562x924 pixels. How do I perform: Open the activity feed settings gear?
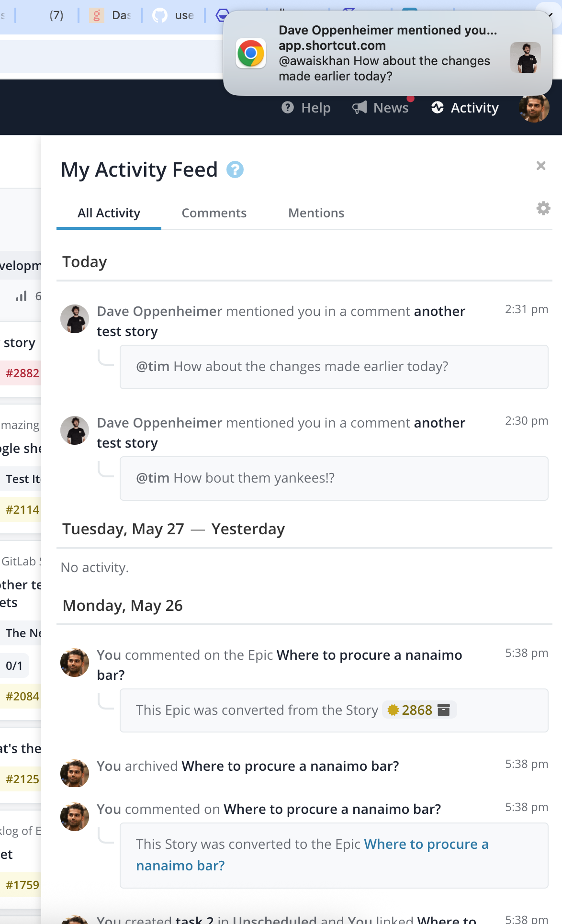pyautogui.click(x=543, y=208)
